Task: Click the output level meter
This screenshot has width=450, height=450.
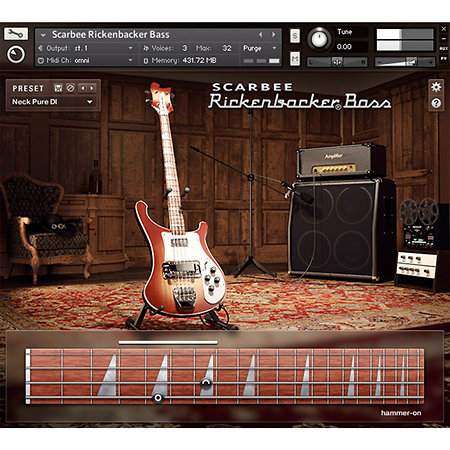Action: click(x=405, y=39)
